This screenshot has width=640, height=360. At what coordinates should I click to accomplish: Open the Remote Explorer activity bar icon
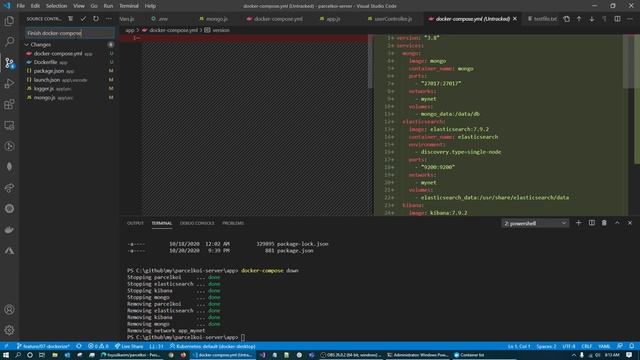coord(9,125)
